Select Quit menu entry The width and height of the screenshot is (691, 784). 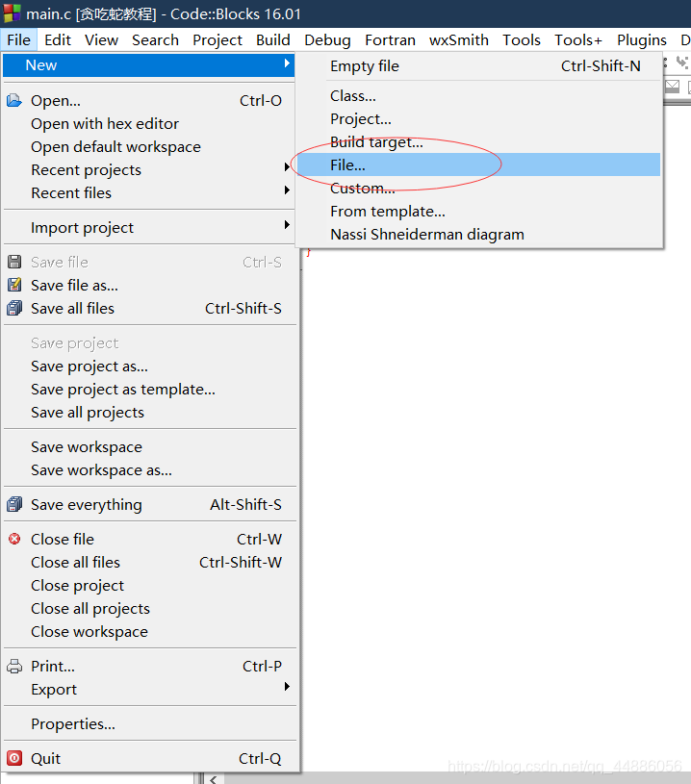click(148, 758)
